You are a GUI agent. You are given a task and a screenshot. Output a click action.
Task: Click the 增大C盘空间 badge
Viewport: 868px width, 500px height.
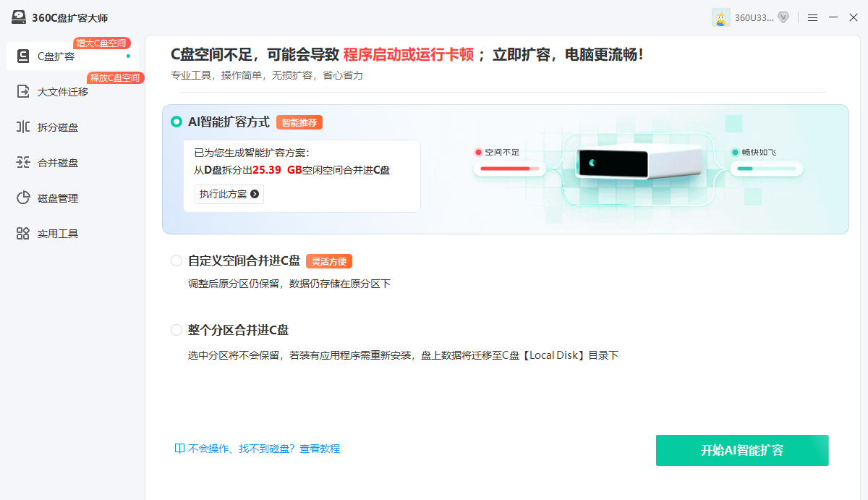102,43
